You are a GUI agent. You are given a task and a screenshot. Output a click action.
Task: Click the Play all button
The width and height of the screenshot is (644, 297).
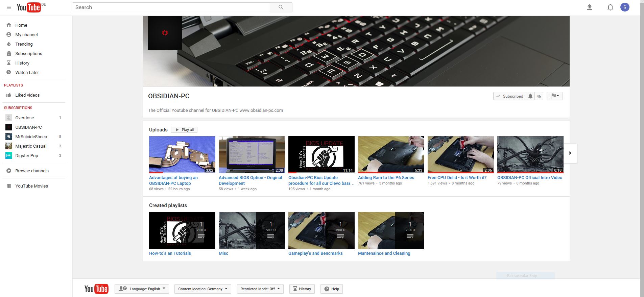click(x=184, y=130)
